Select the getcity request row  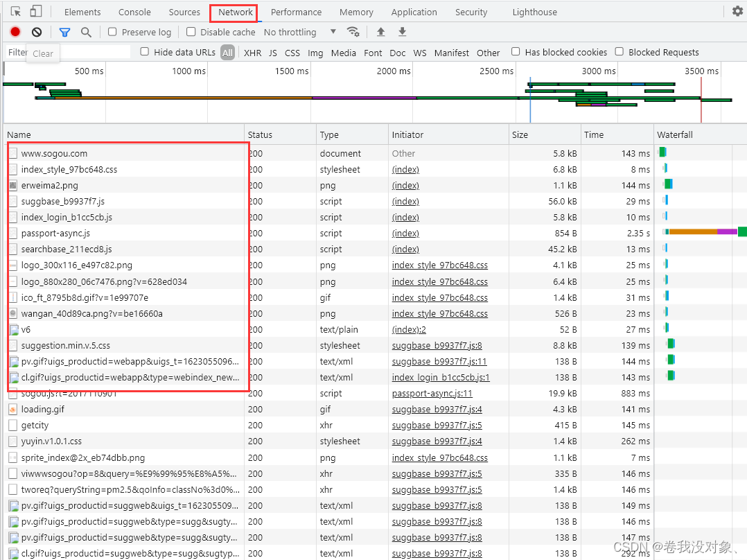[376, 426]
